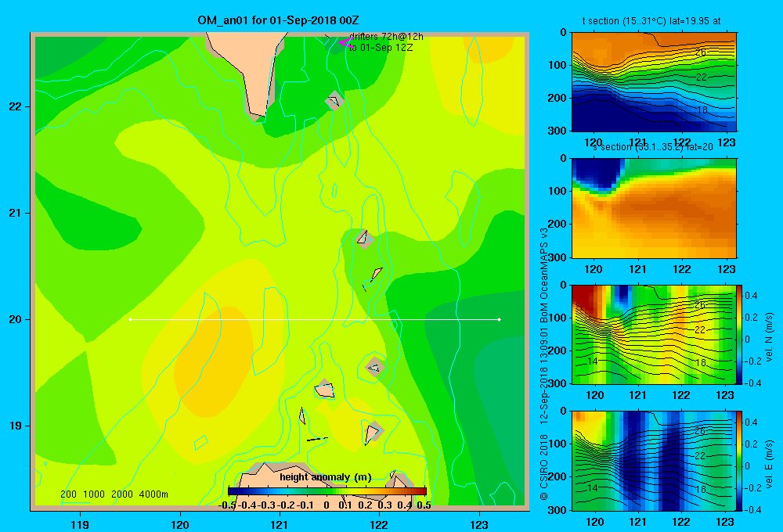Click the CSIRO BoM OceanMAPS copyright text
This screenshot has width=783, height=532.
click(x=544, y=365)
